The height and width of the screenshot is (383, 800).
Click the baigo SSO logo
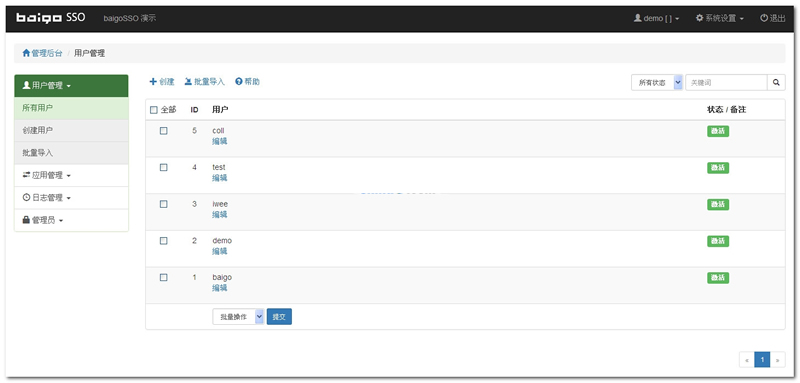(50, 18)
